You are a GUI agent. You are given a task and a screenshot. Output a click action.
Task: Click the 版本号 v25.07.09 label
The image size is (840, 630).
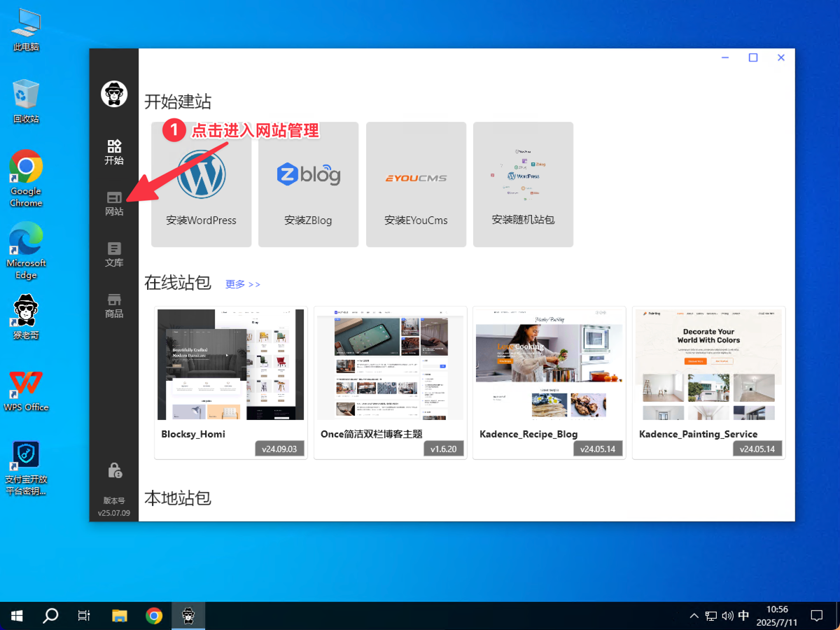point(114,507)
